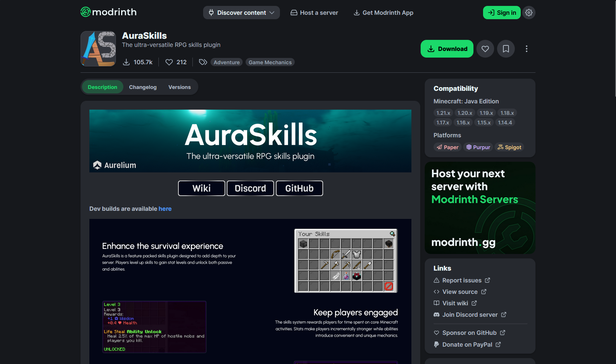The width and height of the screenshot is (616, 364).
Task: Click the green Download button
Action: pos(447,49)
